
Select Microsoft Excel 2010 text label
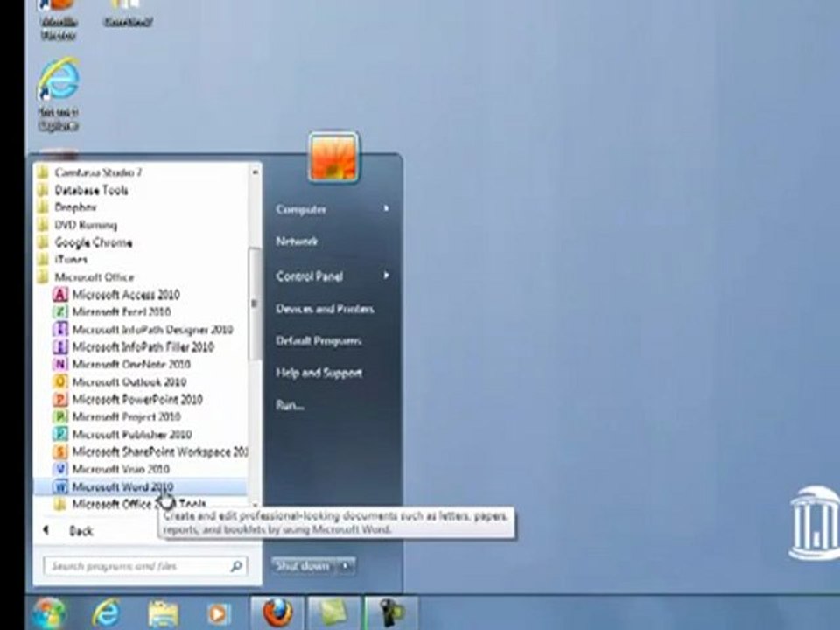tap(122, 311)
